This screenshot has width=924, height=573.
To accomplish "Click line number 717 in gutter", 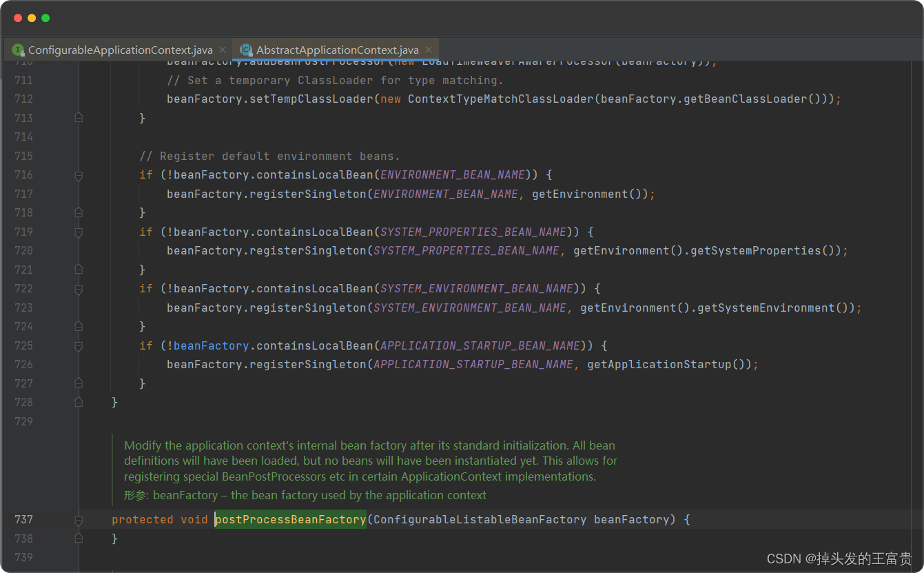I will pos(23,194).
